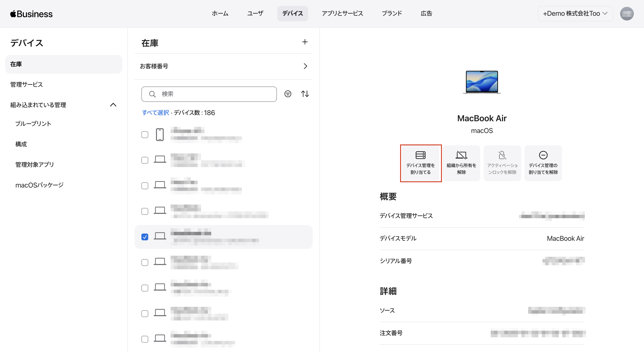Tick the checkbox directly above the checked row
Viewport: 644px width, 352px height.
145,211
